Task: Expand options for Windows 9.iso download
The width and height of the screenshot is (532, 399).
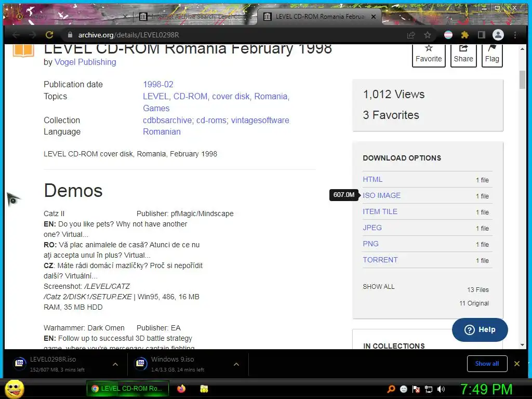Action: pos(236,364)
